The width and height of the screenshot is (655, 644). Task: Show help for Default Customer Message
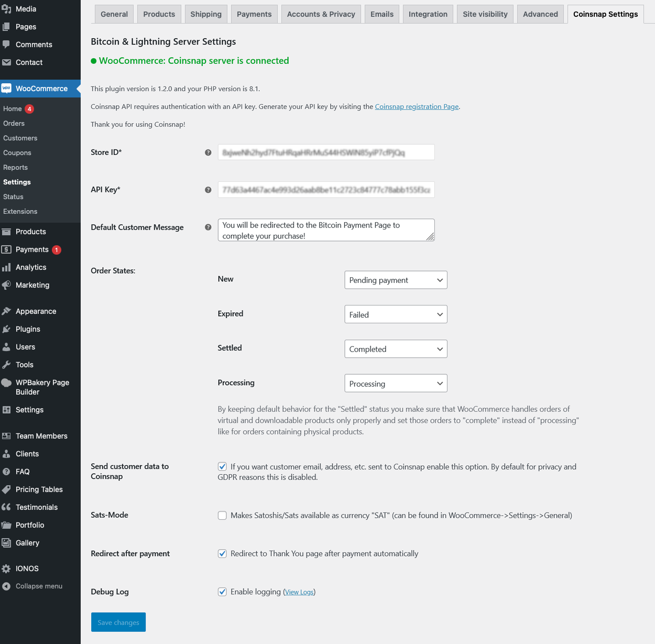pos(208,227)
